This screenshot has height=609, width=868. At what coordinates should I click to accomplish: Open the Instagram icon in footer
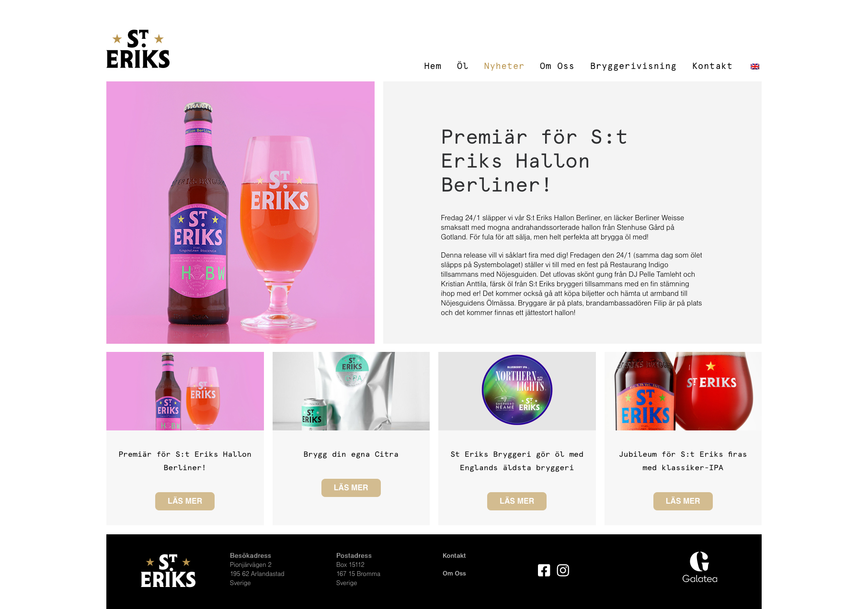tap(563, 570)
